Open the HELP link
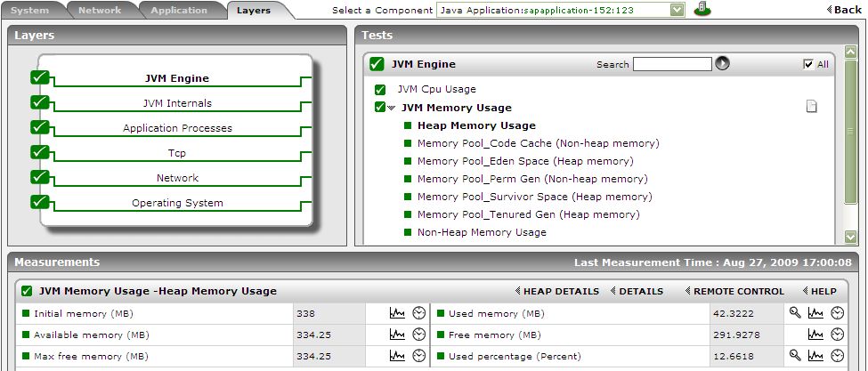The image size is (868, 371). pos(819,292)
